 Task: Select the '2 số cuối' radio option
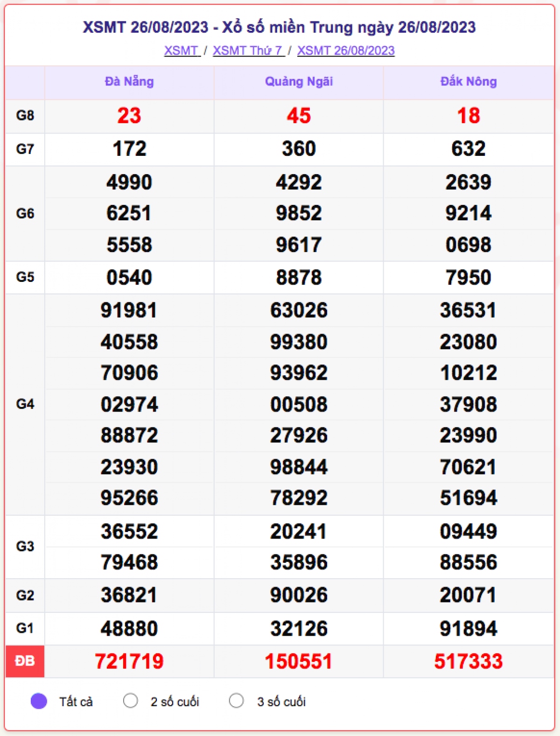pyautogui.click(x=130, y=701)
